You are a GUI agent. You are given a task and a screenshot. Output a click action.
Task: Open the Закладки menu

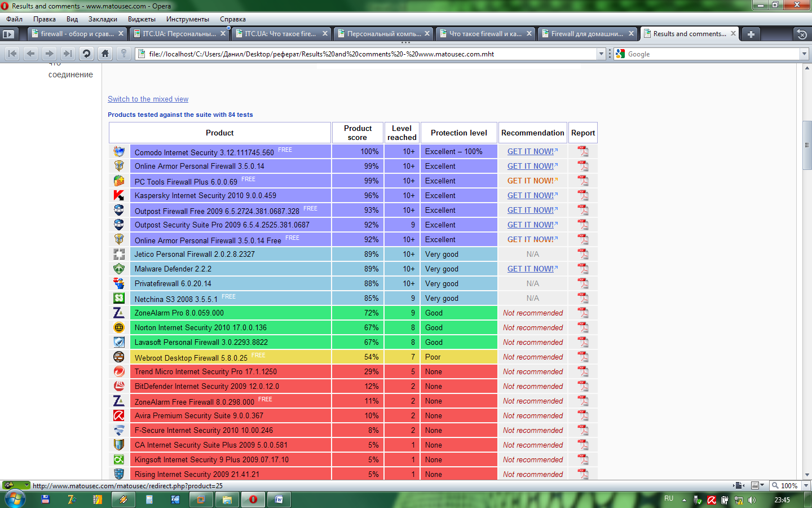pos(103,19)
